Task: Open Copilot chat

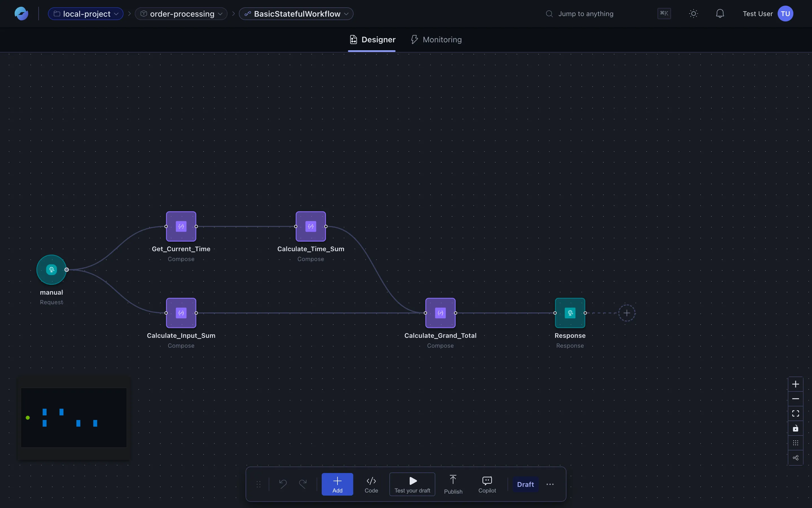Action: [487, 484]
